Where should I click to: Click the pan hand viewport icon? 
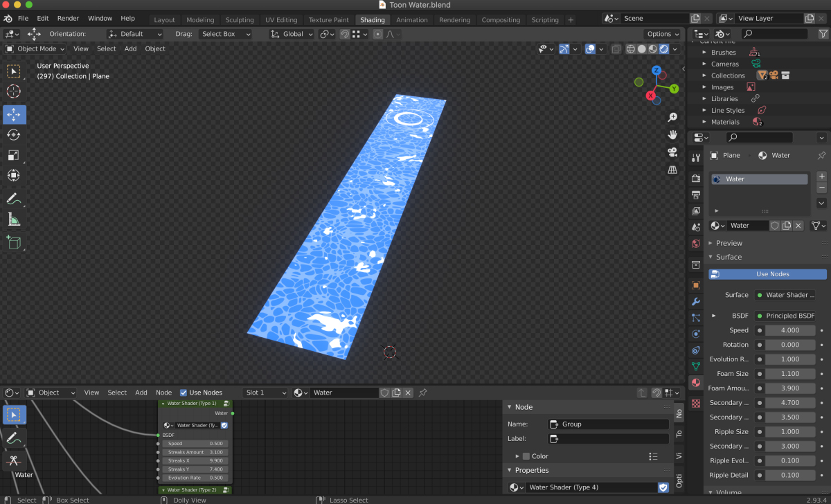point(672,134)
